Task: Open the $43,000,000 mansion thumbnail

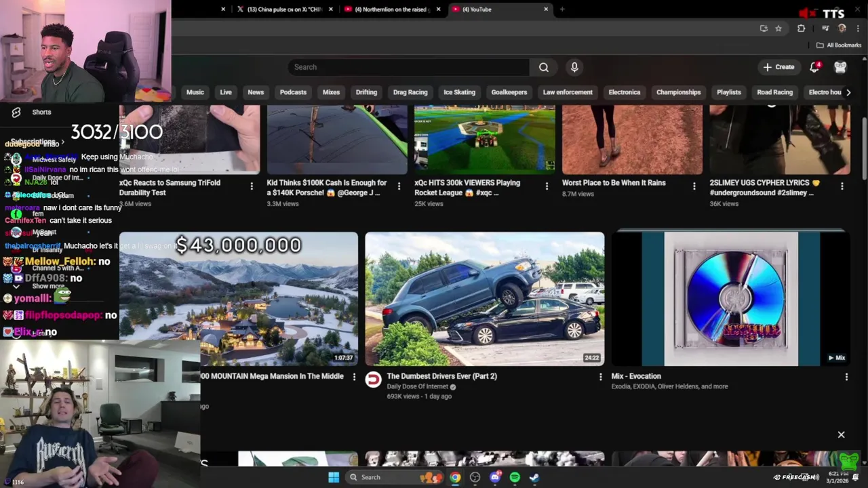Action: [239, 299]
